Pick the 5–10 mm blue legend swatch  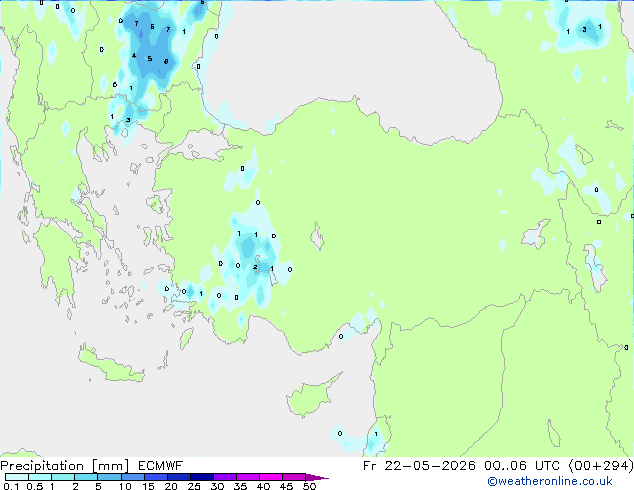click(109, 477)
